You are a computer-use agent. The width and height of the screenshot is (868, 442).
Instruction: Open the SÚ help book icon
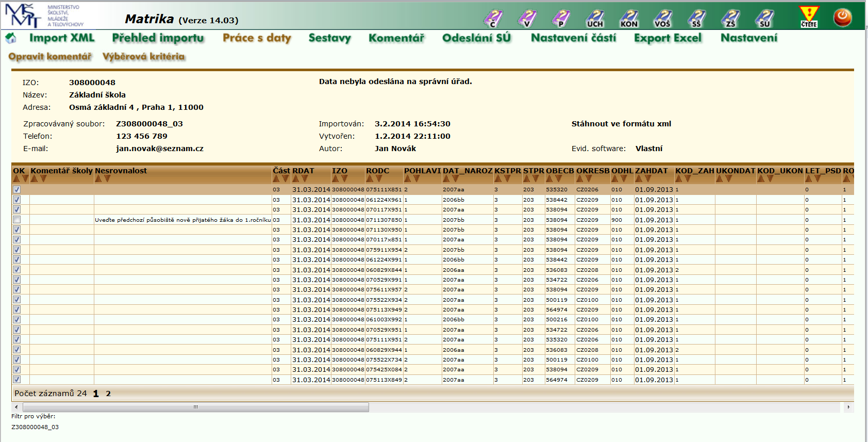(x=764, y=18)
